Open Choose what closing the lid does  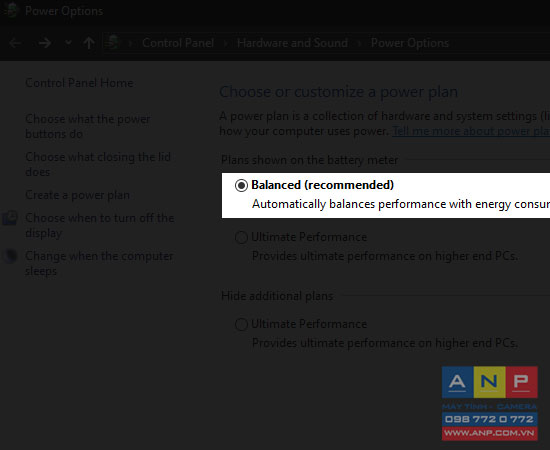coord(98,164)
